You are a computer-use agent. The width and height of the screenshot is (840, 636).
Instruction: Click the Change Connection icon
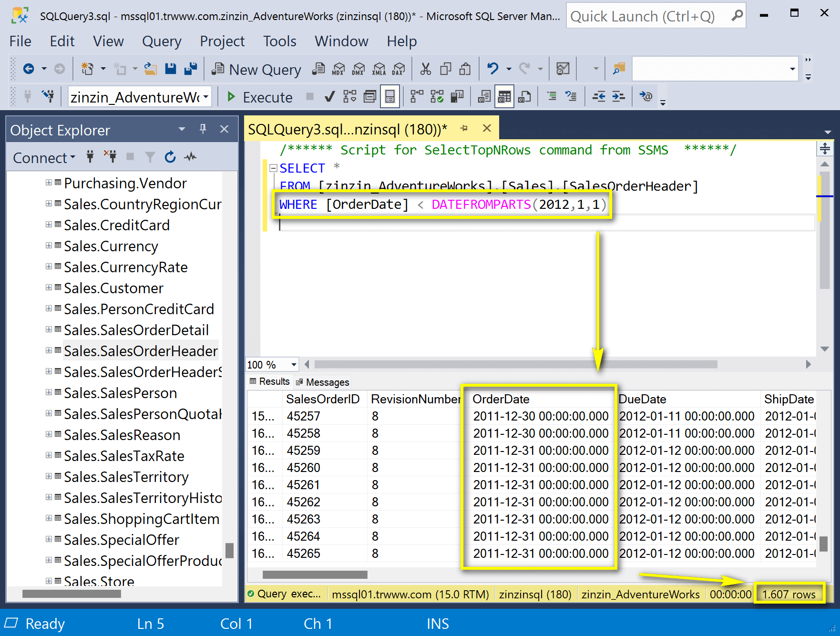(x=48, y=97)
